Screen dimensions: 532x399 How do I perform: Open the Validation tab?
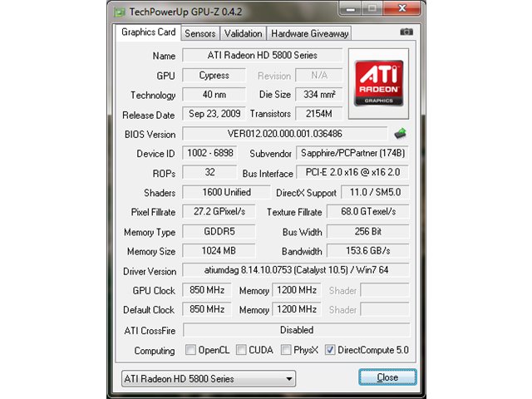[x=243, y=33]
